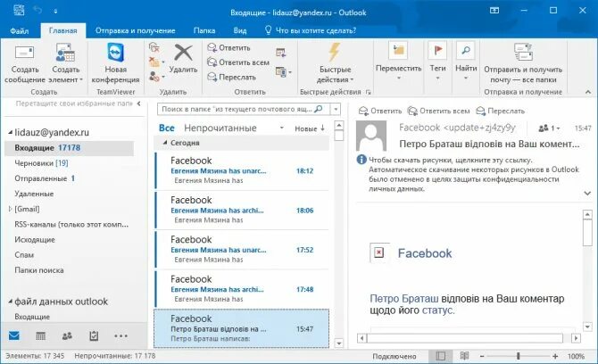The width and height of the screenshot is (598, 364).
Task: Switch to Calendar view in navigation bar
Action: tap(40, 335)
